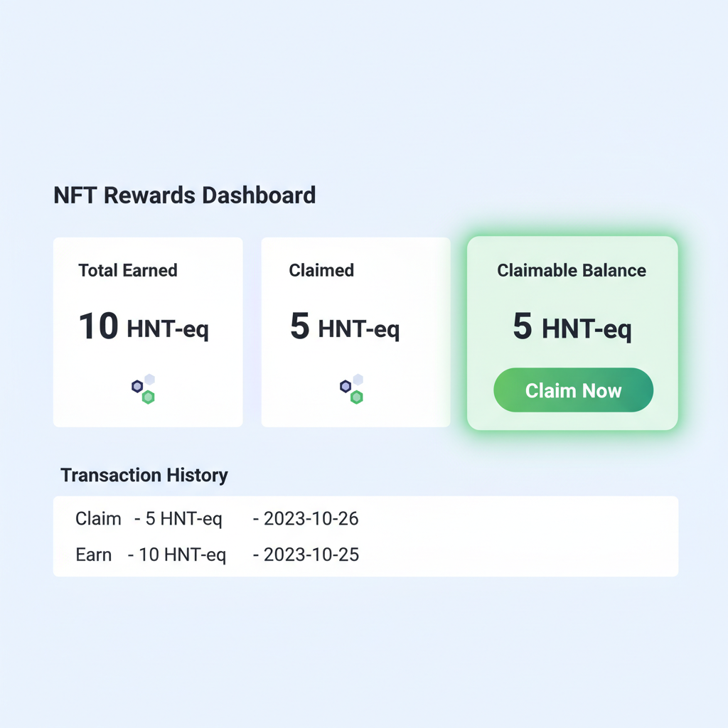Select the 5 HNT-eq claimable balance value
The image size is (728, 728).
(x=572, y=328)
